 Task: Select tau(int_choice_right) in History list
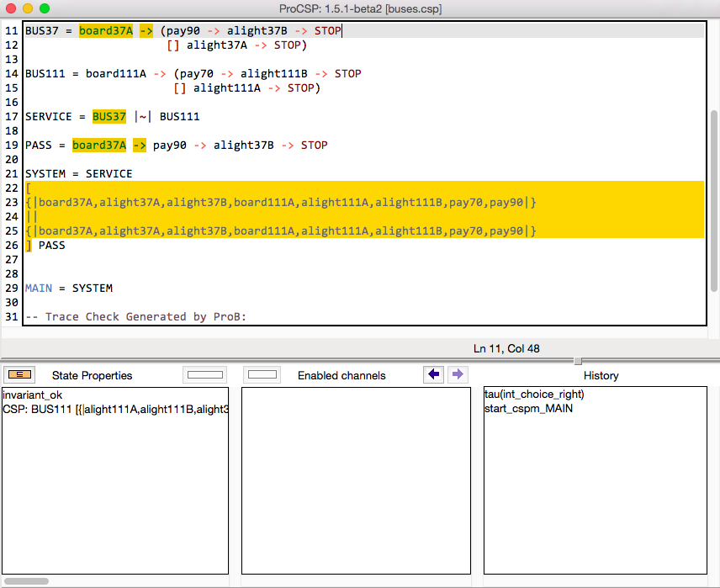tap(534, 394)
